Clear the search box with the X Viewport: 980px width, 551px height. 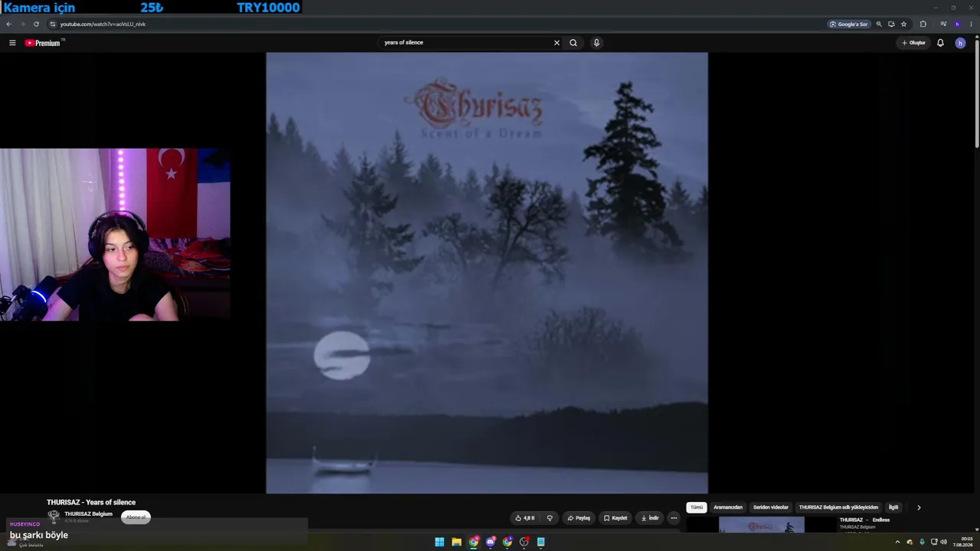pos(557,43)
